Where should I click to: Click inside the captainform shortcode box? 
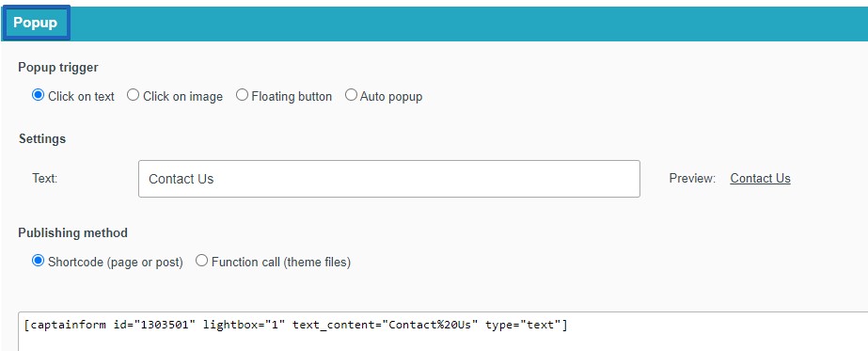[x=443, y=331]
